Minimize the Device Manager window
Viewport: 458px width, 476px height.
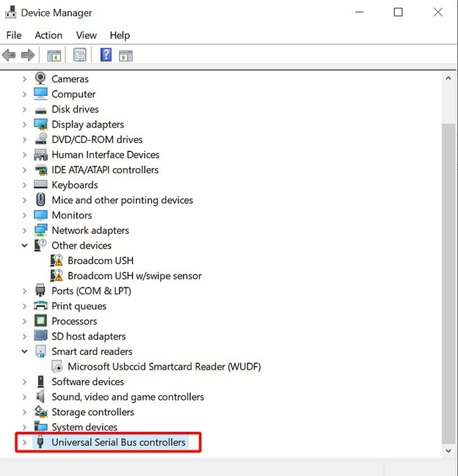(360, 12)
